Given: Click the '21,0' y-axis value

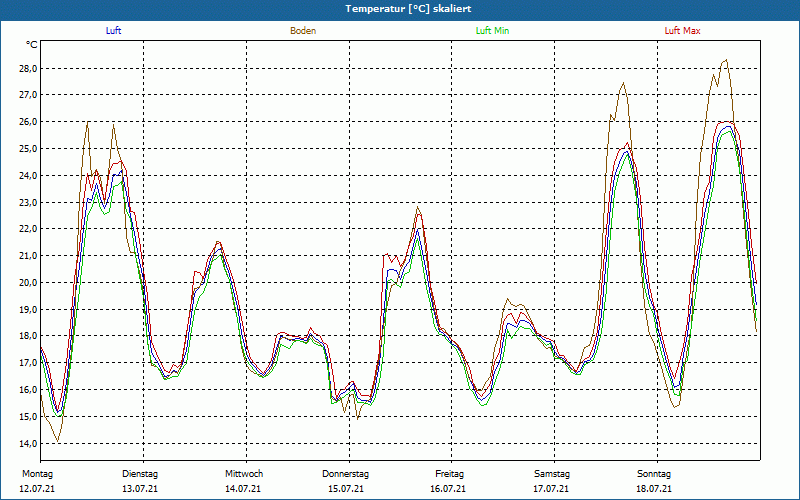Looking at the screenshot, I should (28, 256).
